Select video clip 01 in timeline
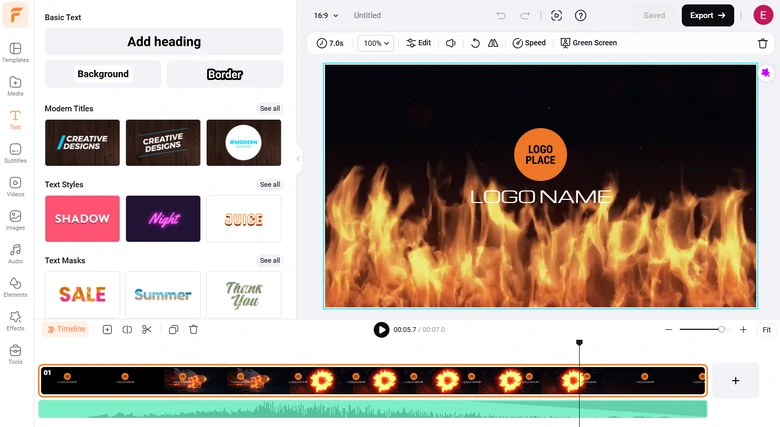Screen dimensions: 780x427 373,381
